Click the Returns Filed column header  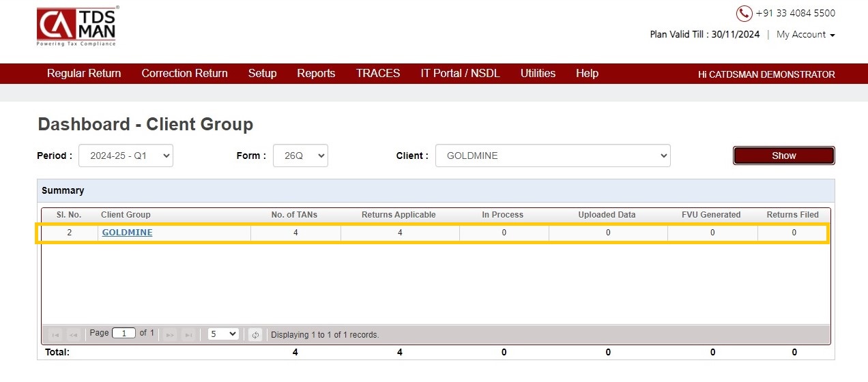pyautogui.click(x=792, y=214)
